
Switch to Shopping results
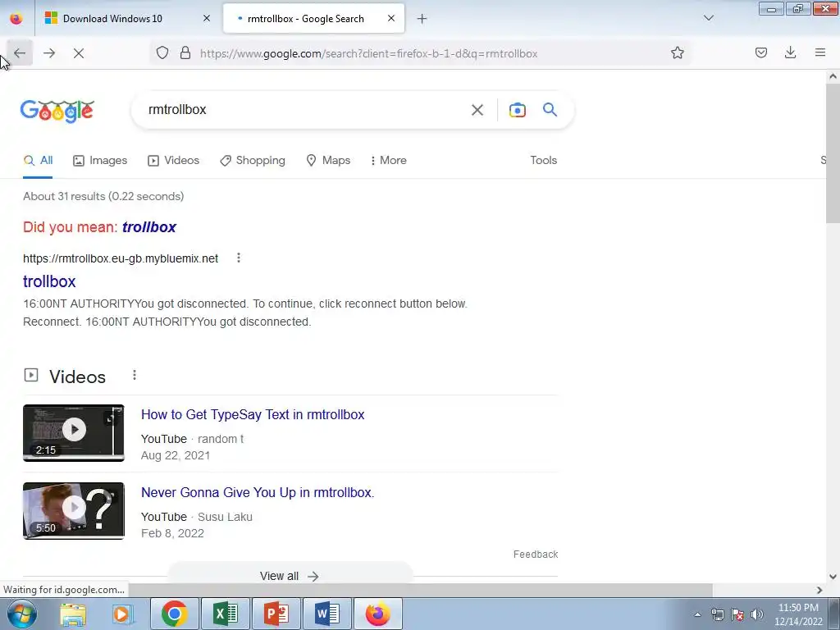coord(253,160)
